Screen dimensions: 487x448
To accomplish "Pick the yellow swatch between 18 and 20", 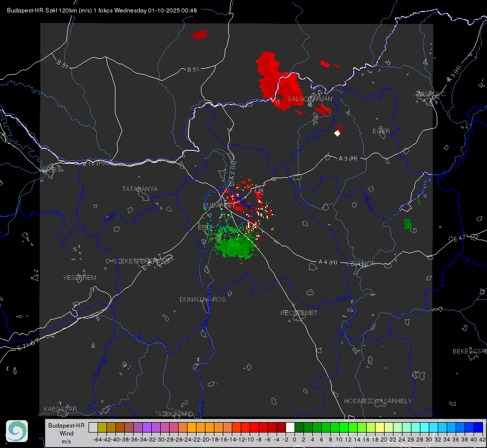I will [x=380, y=428].
